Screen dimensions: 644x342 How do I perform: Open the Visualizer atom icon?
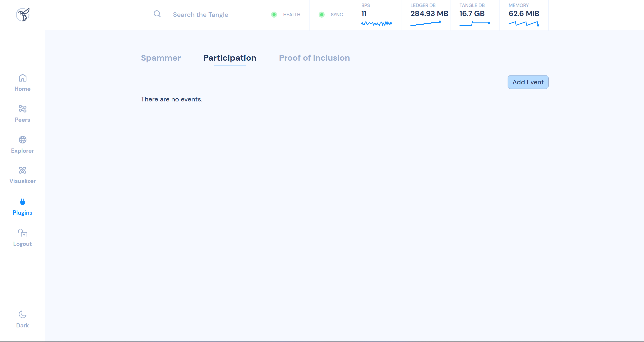22,170
